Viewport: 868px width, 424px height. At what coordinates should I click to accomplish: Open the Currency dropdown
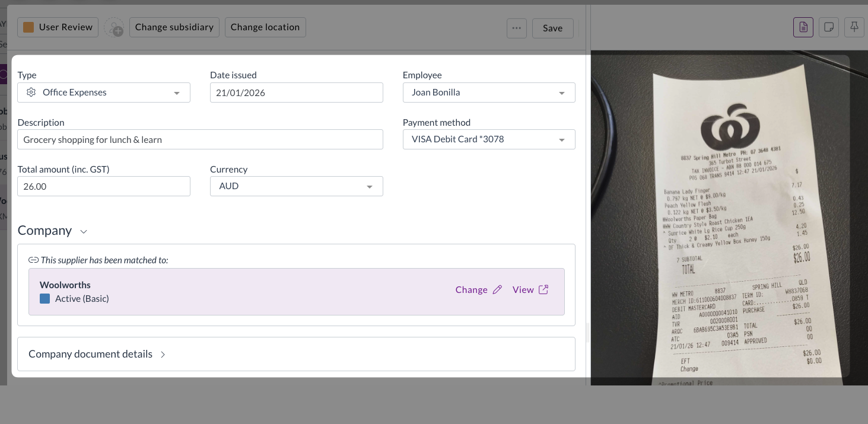pyautogui.click(x=369, y=187)
